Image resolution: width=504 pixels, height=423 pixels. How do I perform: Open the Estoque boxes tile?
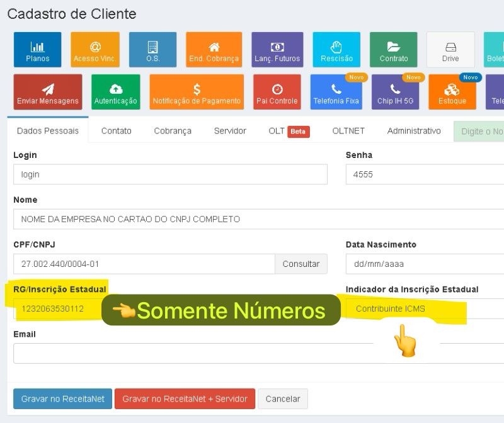click(452, 92)
